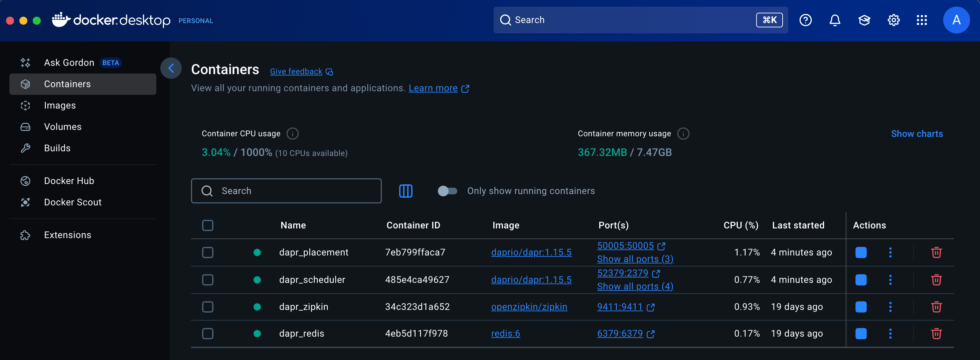Go to Volumes in the sidebar
Image resolution: width=980 pixels, height=360 pixels.
point(83,127)
